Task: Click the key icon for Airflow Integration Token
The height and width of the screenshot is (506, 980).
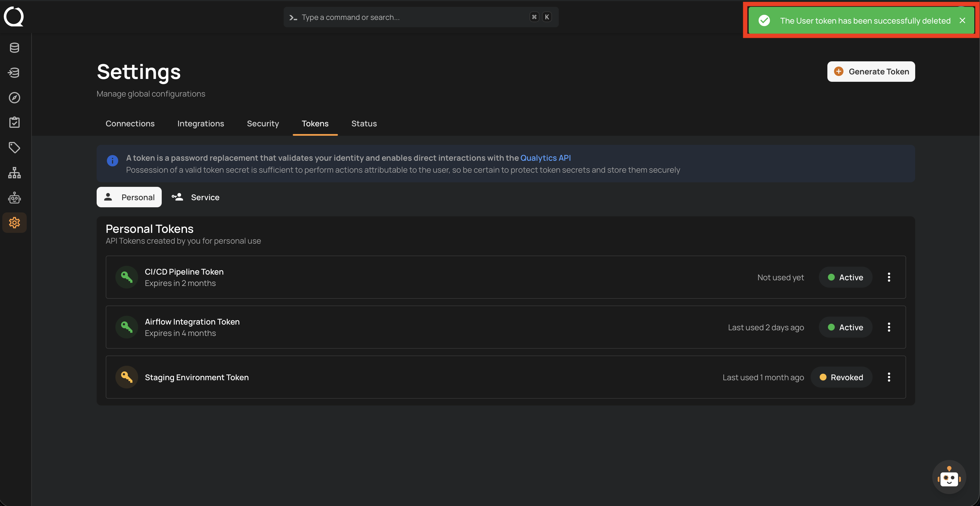Action: pos(127,327)
